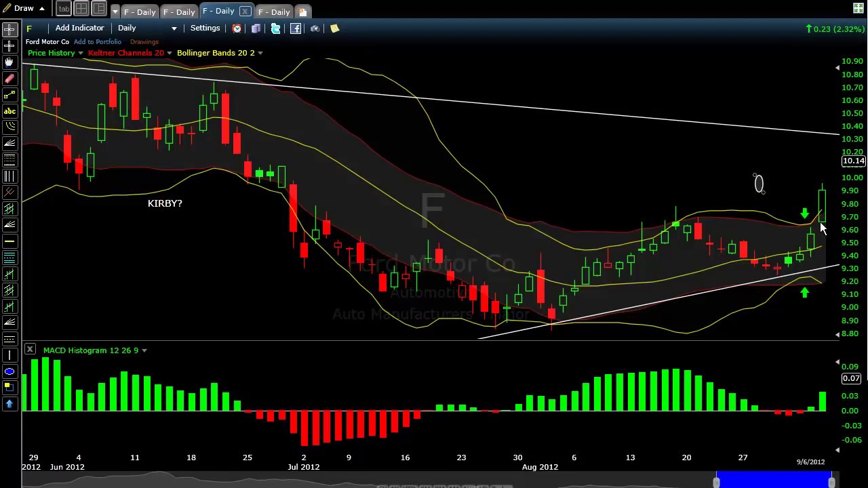The width and height of the screenshot is (868, 488).
Task: Switch to four-pane grid layout icon
Action: tap(81, 9)
